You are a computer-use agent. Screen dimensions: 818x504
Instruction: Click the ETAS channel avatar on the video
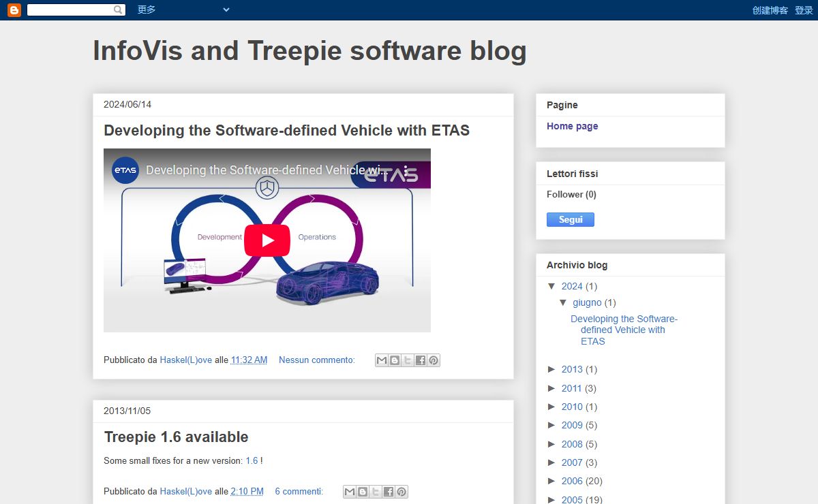(x=125, y=170)
